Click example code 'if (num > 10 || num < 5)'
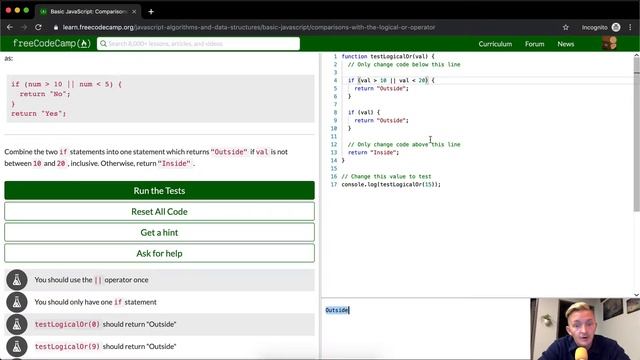The width and height of the screenshot is (640, 360). (x=67, y=84)
